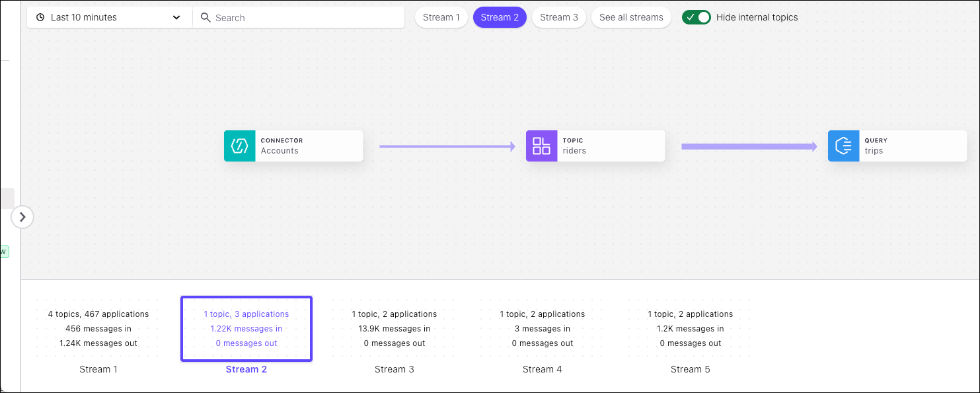The height and width of the screenshot is (393, 980).
Task: Toggle the Hide internal topics switch
Action: pyautogui.click(x=697, y=18)
